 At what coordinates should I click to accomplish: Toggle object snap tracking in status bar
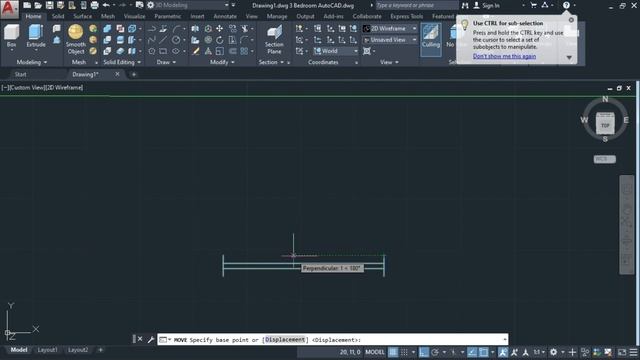[x=472, y=352]
